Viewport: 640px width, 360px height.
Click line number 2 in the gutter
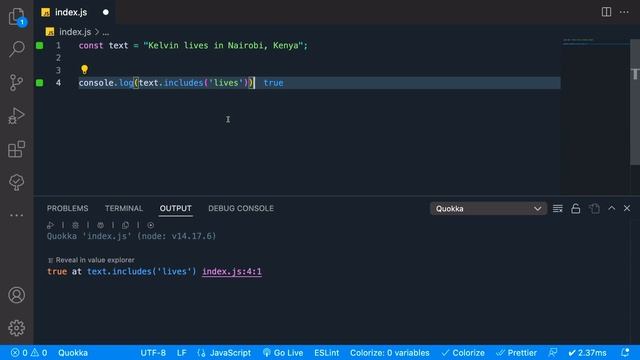58,58
